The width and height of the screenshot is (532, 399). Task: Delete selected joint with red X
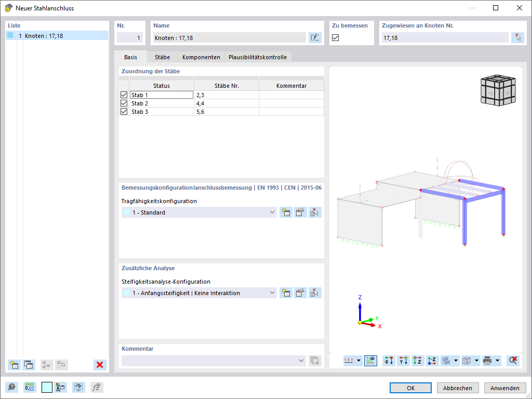click(x=100, y=365)
